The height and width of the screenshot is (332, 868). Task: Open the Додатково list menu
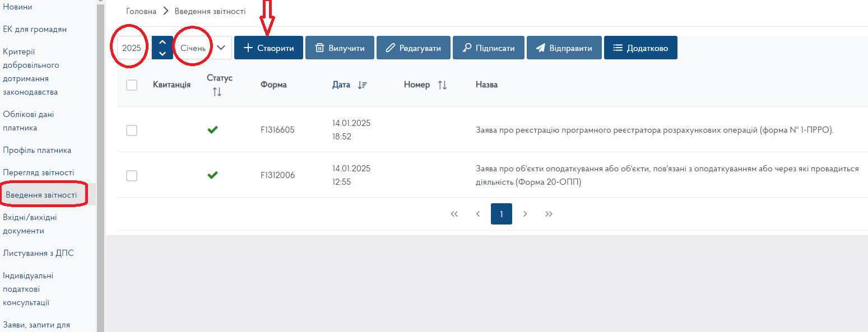point(640,48)
